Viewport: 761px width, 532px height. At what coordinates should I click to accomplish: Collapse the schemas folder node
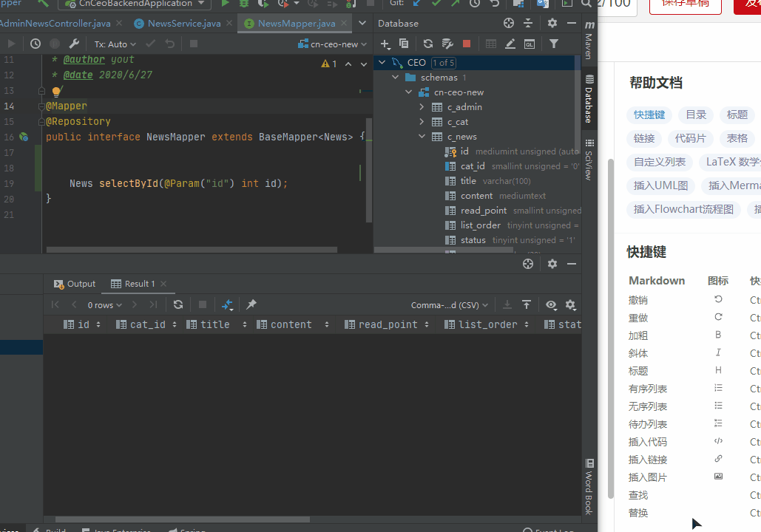pos(395,77)
